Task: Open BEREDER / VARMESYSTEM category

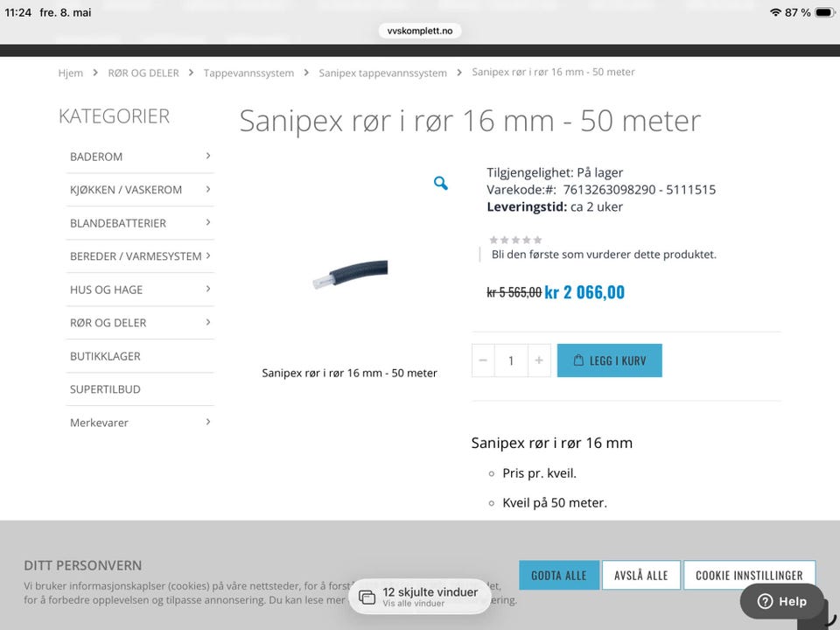Action: point(136,256)
